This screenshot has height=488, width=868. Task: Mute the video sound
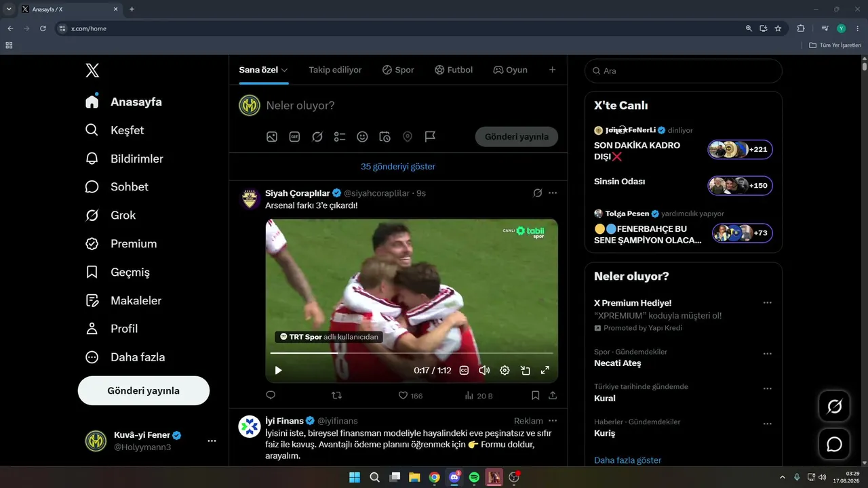tap(484, 371)
